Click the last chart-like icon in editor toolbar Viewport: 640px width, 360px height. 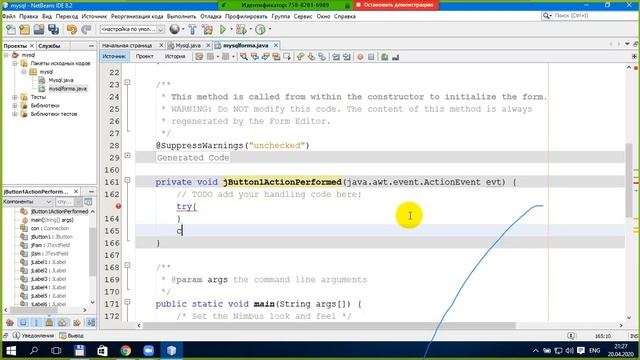pos(395,57)
